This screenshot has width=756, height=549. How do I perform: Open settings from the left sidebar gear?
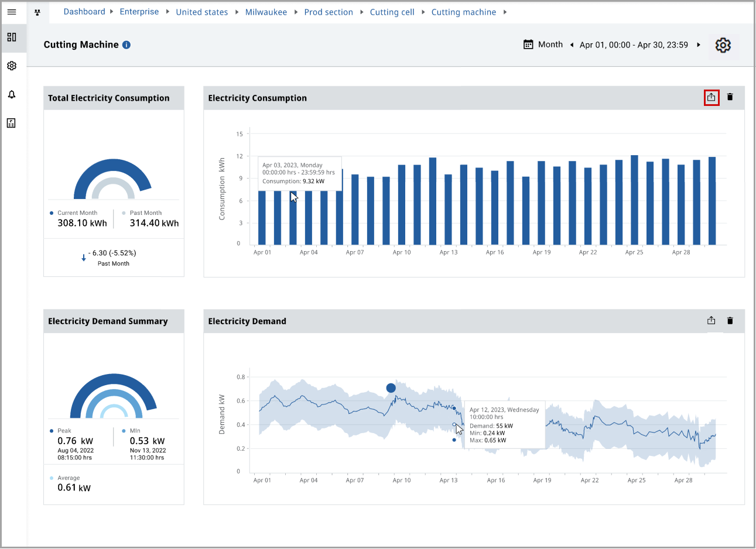tap(12, 66)
